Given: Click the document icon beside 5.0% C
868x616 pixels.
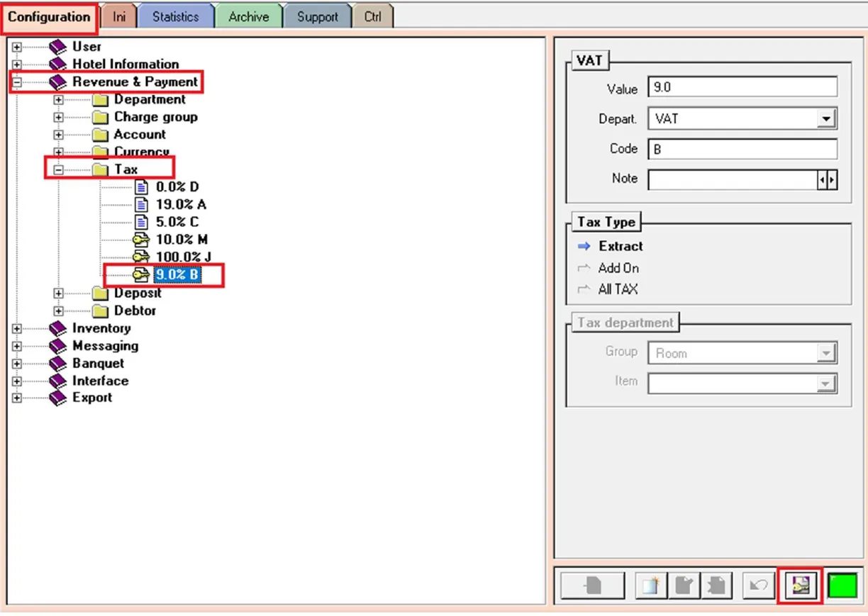Looking at the screenshot, I should coord(141,222).
